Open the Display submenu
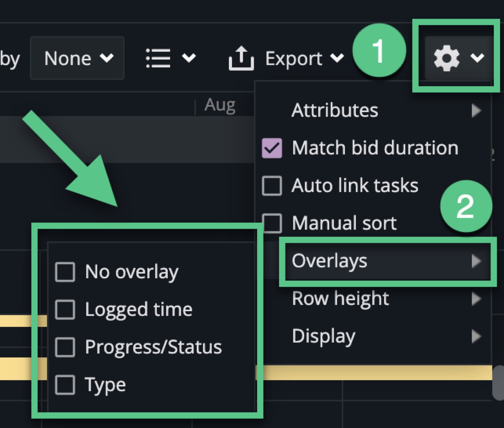 click(x=372, y=336)
